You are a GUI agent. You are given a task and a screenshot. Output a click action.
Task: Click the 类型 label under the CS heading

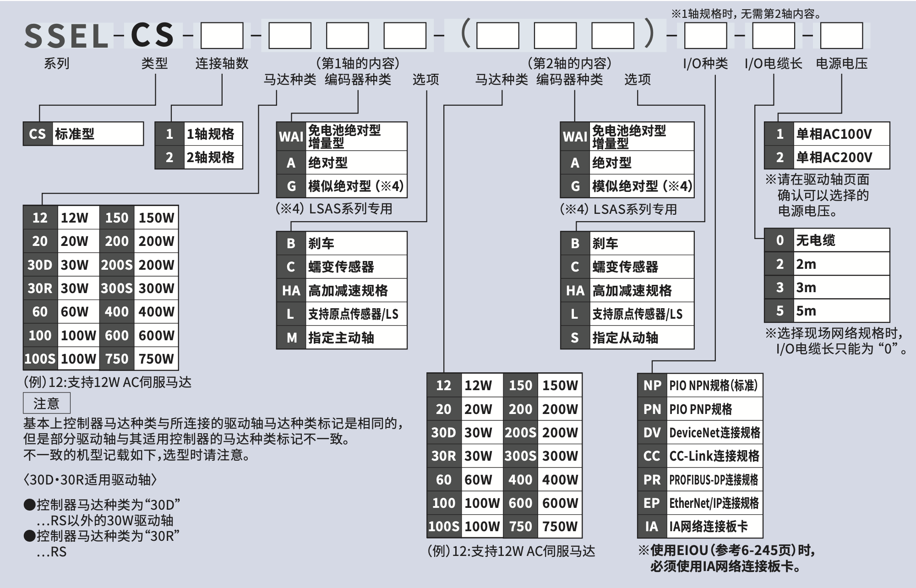pos(154,63)
